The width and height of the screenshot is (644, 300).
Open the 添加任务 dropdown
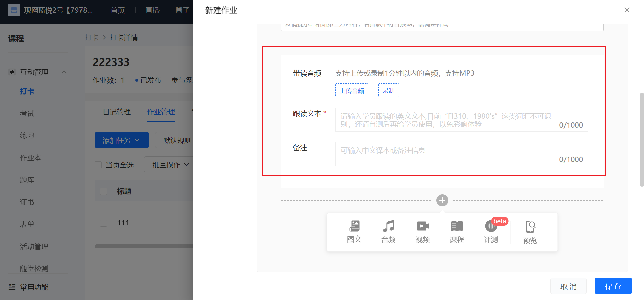click(x=121, y=140)
